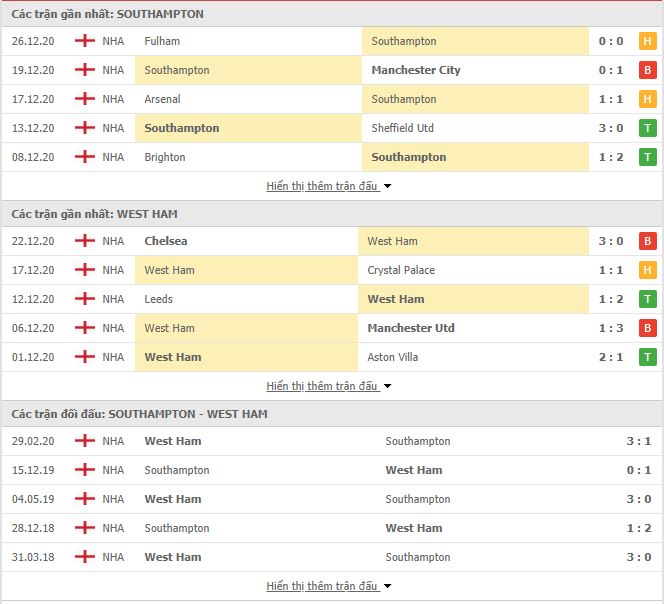Expand more West Ham matches
Viewport: 664px width, 604px height.
(x=329, y=386)
